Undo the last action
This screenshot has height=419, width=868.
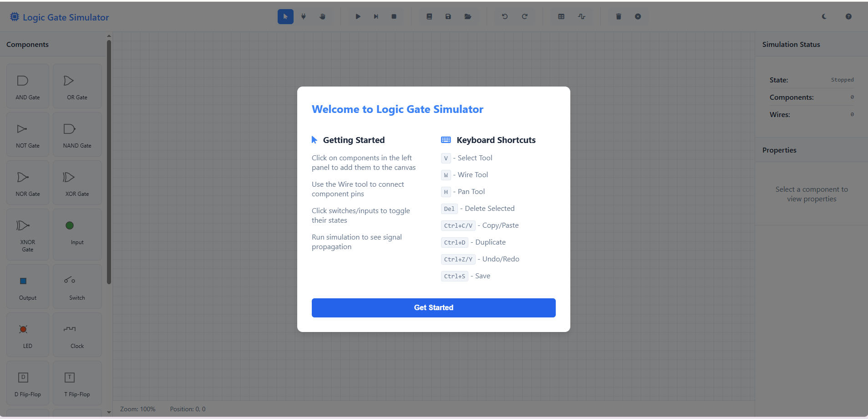[x=504, y=16]
